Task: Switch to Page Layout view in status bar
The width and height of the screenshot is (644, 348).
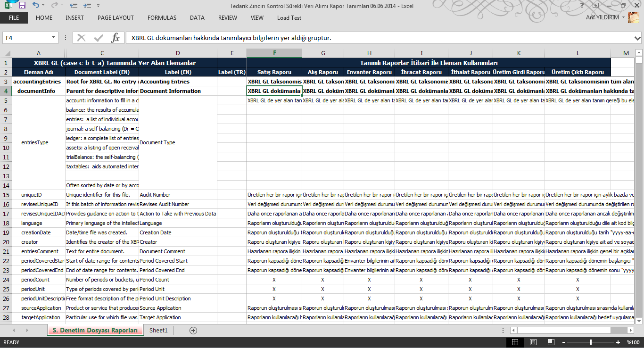Action: (532, 342)
